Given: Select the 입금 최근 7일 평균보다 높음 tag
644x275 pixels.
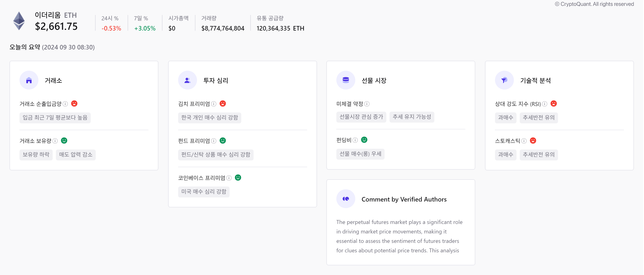Looking at the screenshot, I should [x=55, y=118].
